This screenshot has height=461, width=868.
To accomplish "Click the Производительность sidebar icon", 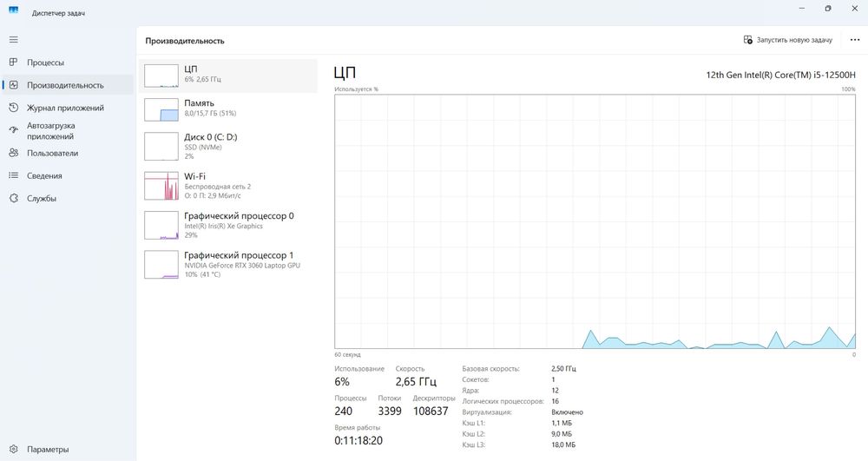I will (13, 85).
